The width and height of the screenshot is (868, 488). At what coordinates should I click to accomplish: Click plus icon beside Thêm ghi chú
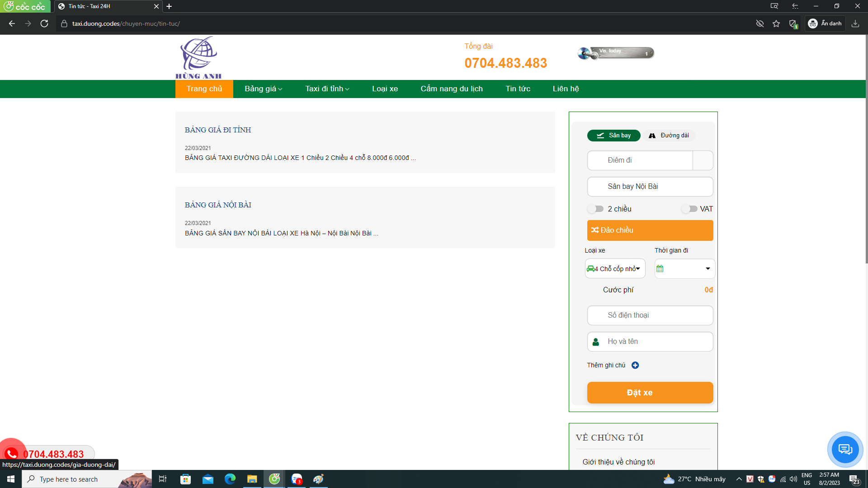635,365
